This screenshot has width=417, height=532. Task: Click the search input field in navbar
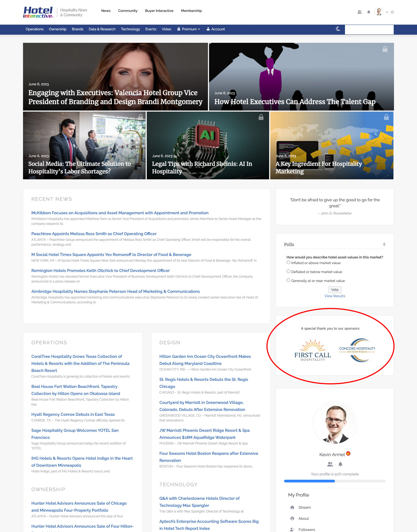[369, 29]
